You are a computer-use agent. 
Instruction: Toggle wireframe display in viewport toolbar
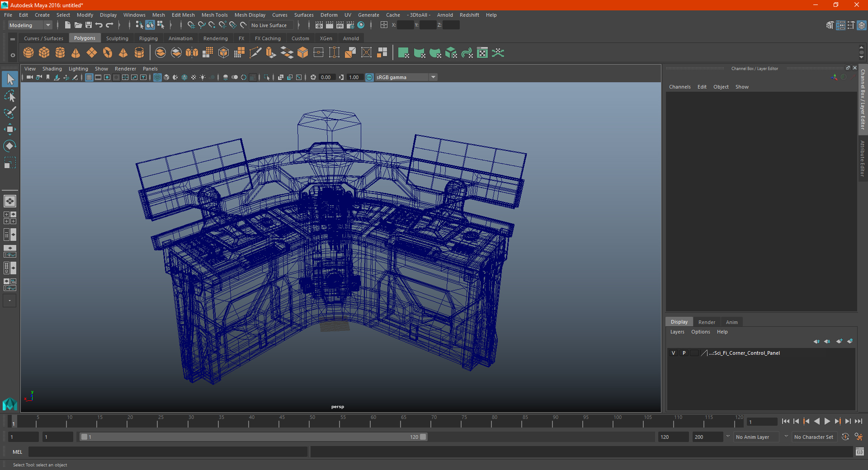(157, 77)
